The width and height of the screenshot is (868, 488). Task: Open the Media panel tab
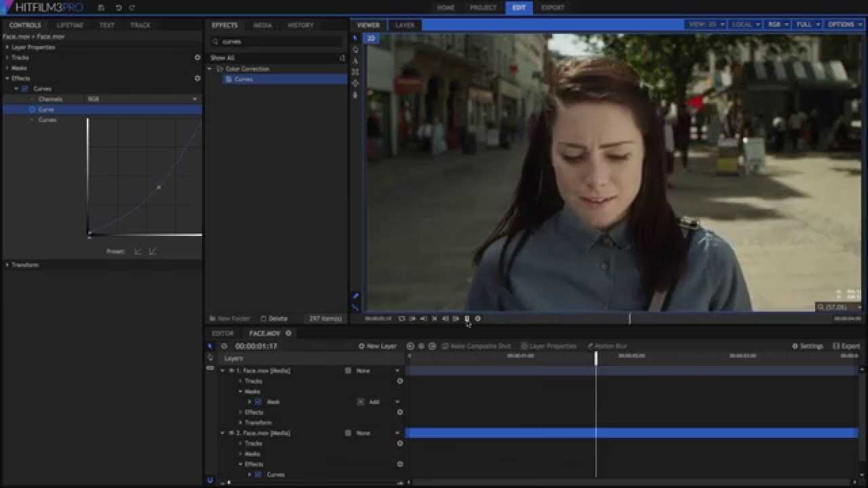tap(262, 25)
